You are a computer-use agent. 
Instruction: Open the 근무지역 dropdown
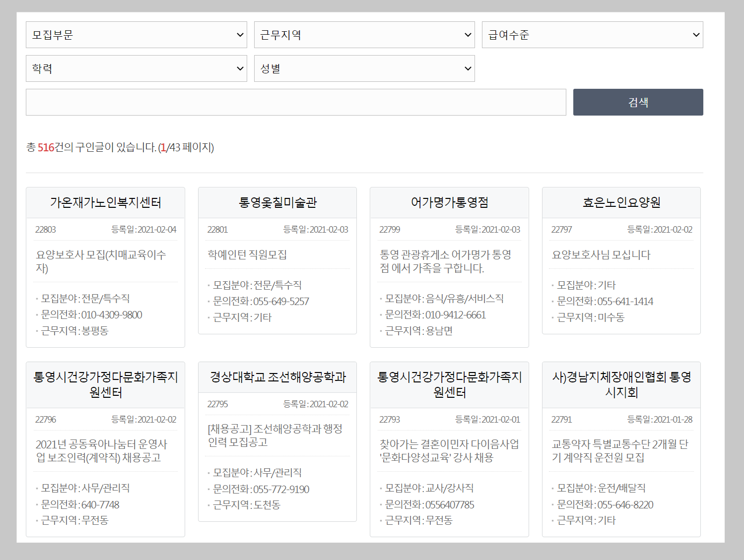pos(364,35)
